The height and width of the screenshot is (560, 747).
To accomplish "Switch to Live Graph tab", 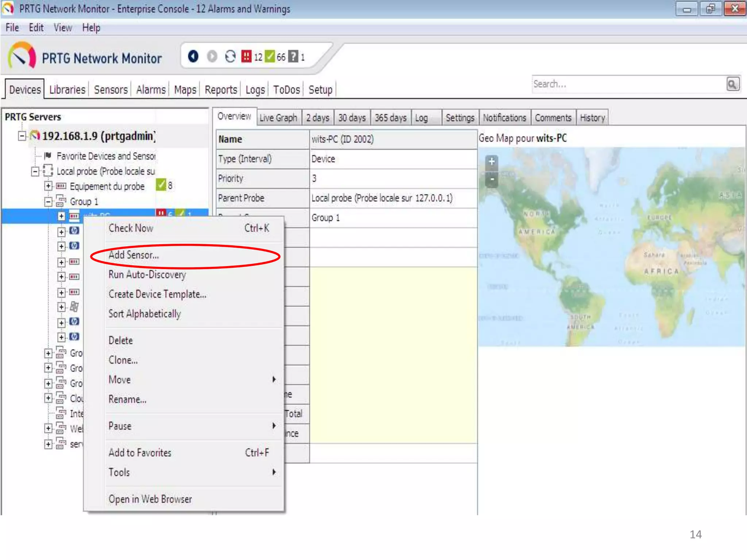I will pyautogui.click(x=278, y=118).
